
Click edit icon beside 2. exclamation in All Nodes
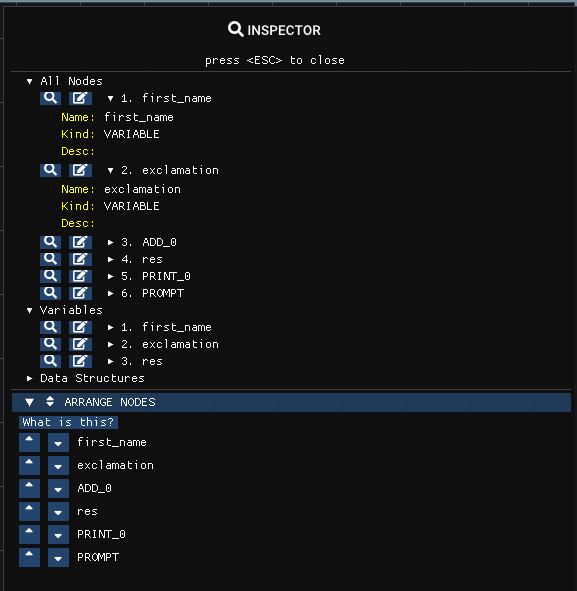tap(80, 170)
